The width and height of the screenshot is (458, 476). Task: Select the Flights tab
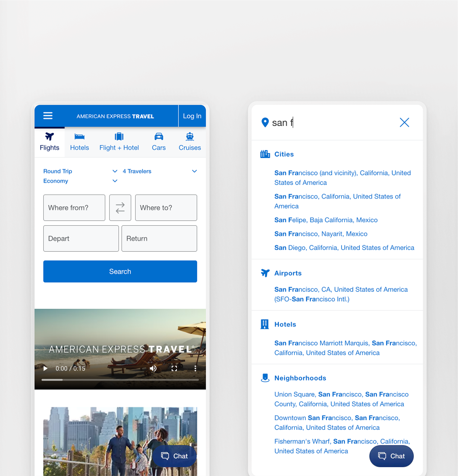[49, 142]
